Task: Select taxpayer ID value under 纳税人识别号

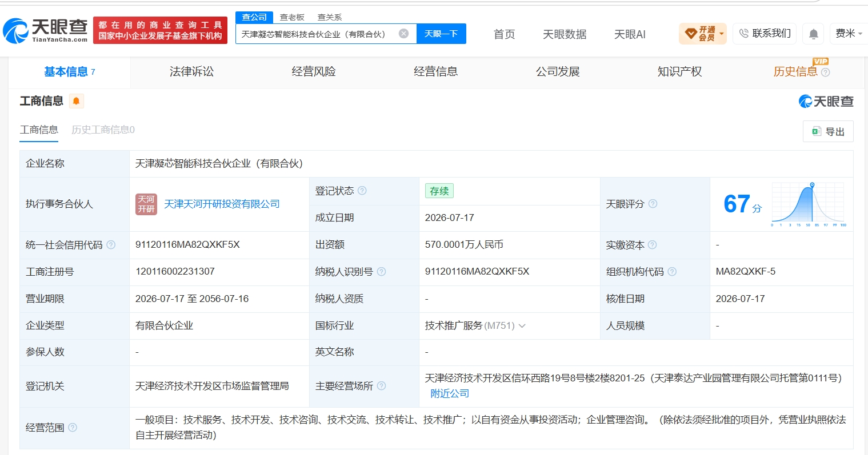Action: [477, 272]
